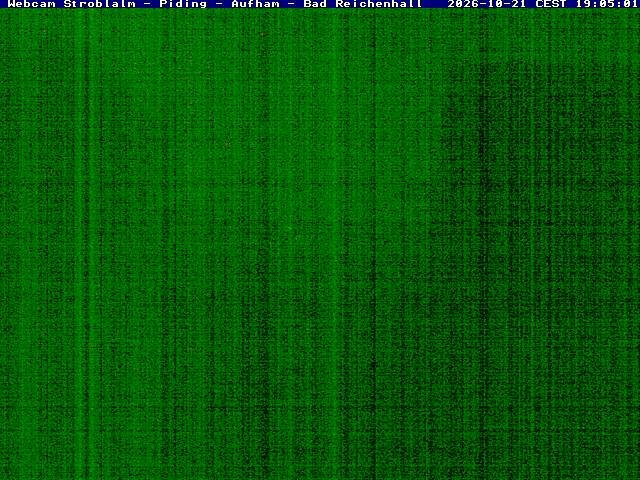Image resolution: width=640 pixels, height=480 pixels.
Task: Click the year "2026" in the date stamp
Action: (x=463, y=4)
